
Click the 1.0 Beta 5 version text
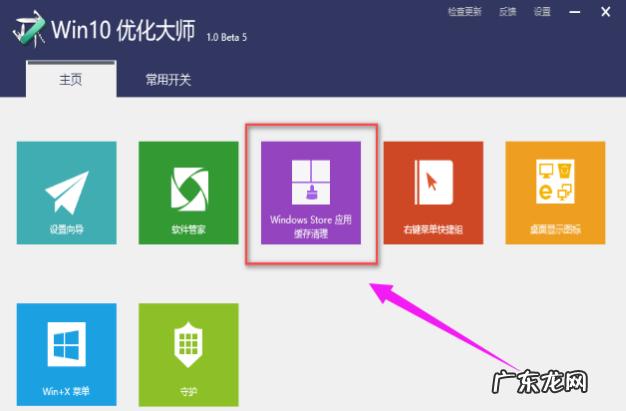click(226, 38)
